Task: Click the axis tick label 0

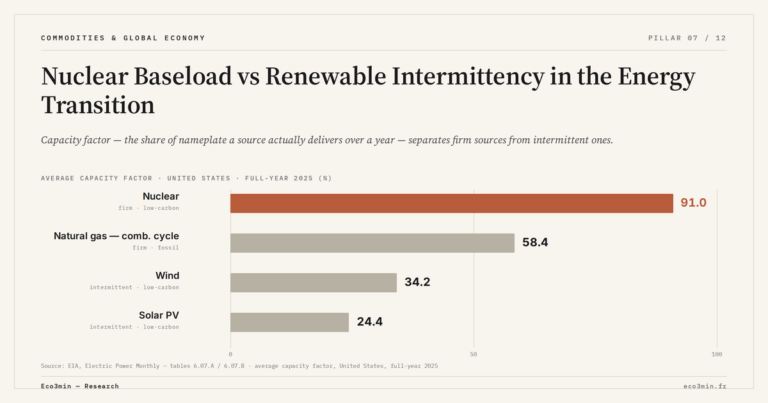Action: 230,354
